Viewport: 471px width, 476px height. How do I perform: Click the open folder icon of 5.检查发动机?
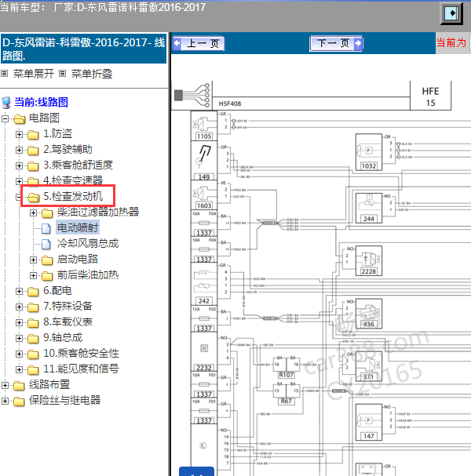tap(33, 198)
